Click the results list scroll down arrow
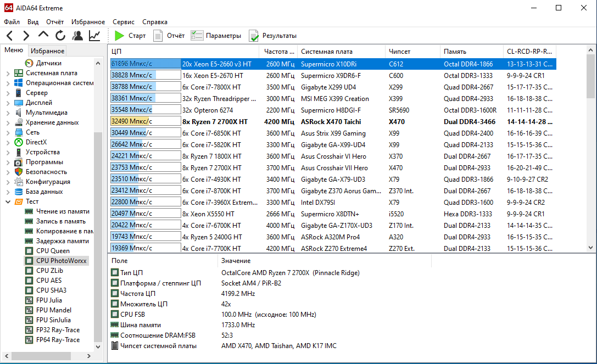This screenshot has height=364, width=597. pyautogui.click(x=590, y=248)
